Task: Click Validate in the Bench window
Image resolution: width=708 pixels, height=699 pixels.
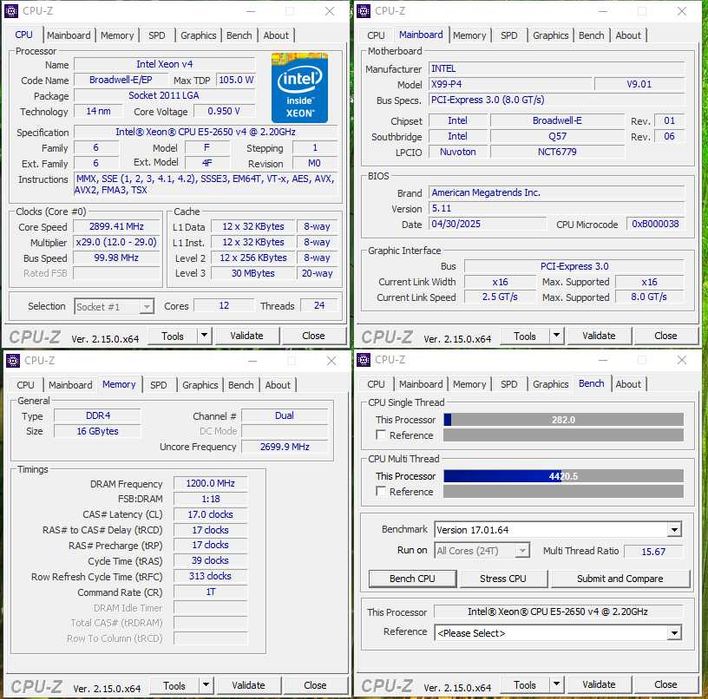Action: (599, 685)
